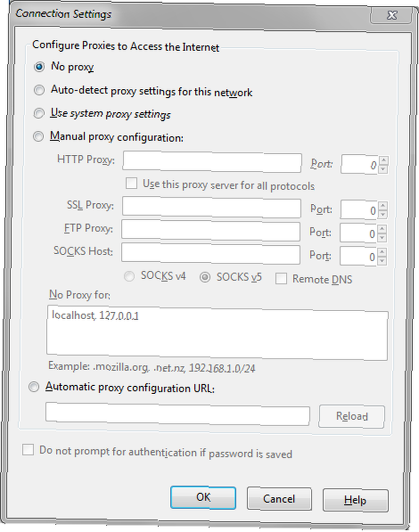Select the No proxy radio option
419x532 pixels.
point(39,67)
